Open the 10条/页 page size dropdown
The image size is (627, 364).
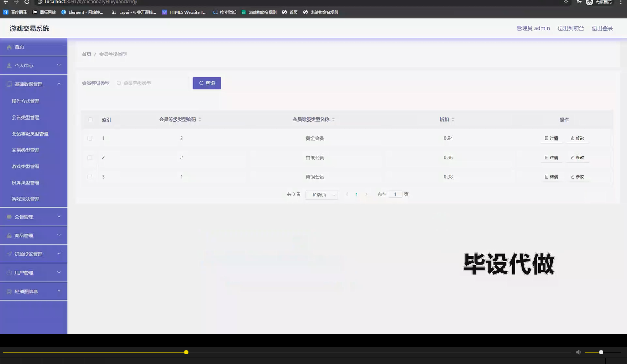coord(322,195)
